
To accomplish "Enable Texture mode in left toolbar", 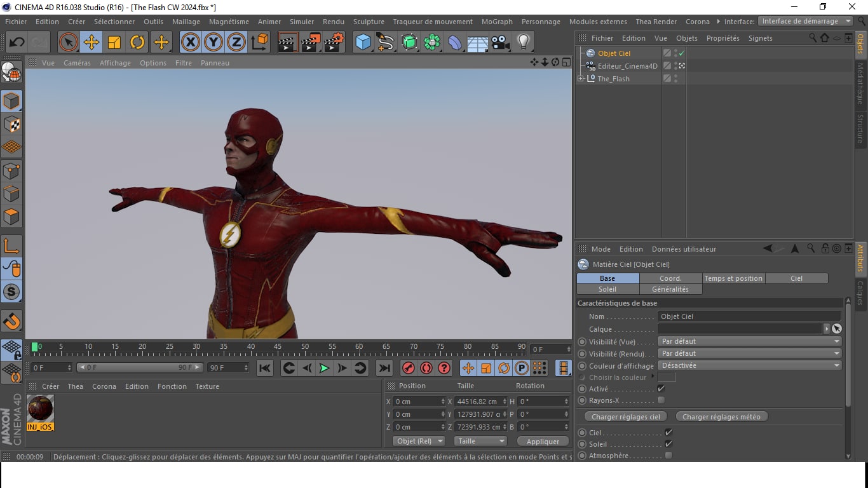I will [11, 124].
